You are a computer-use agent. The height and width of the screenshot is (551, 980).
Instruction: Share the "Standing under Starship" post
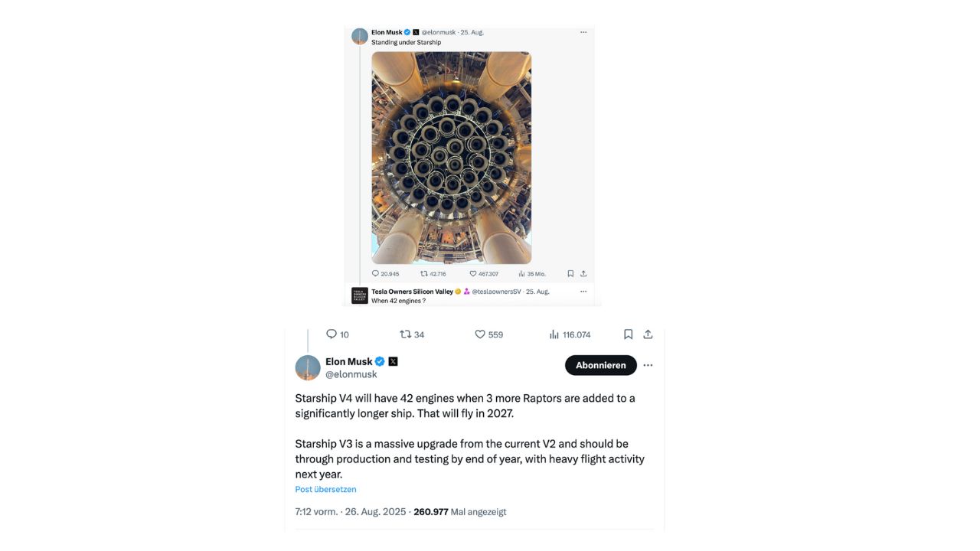[583, 274]
